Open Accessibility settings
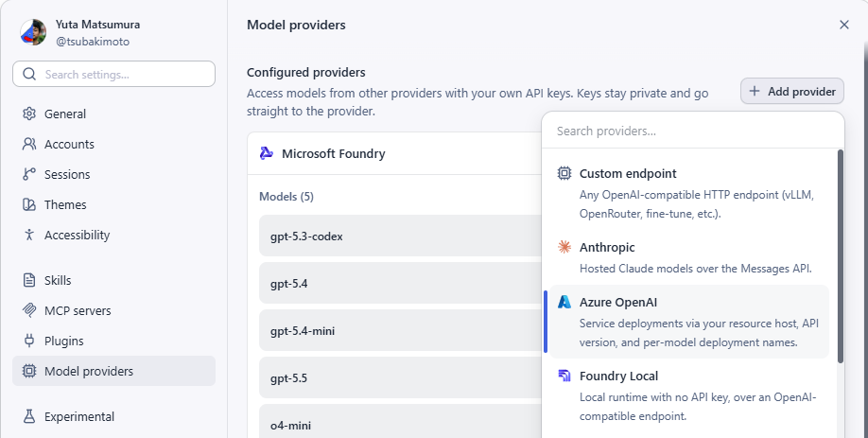 (x=113, y=235)
